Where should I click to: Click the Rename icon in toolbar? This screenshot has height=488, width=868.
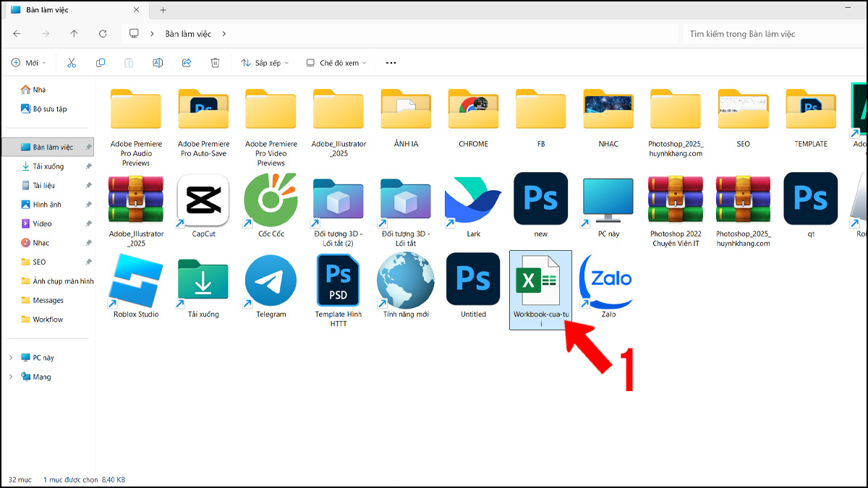[x=158, y=63]
